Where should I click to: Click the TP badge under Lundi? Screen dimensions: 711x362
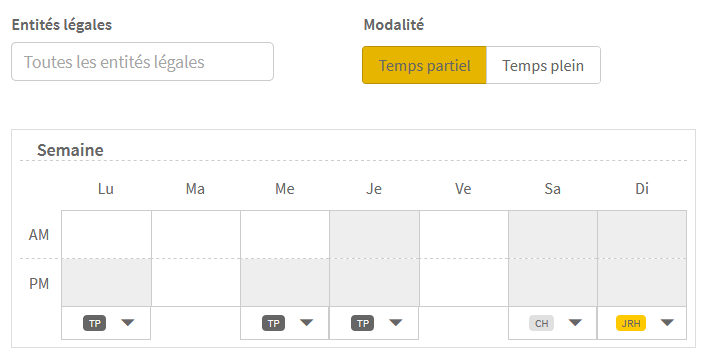(94, 323)
